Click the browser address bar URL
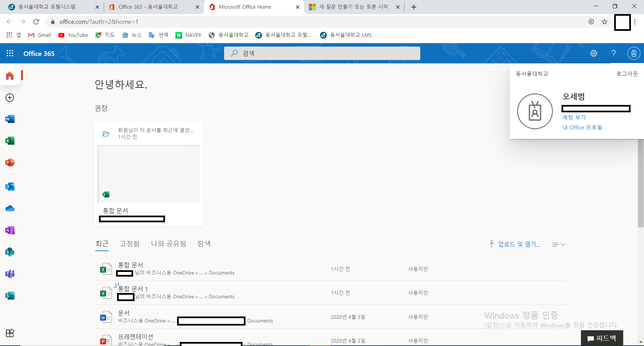The width and height of the screenshot is (644, 346). coord(99,22)
